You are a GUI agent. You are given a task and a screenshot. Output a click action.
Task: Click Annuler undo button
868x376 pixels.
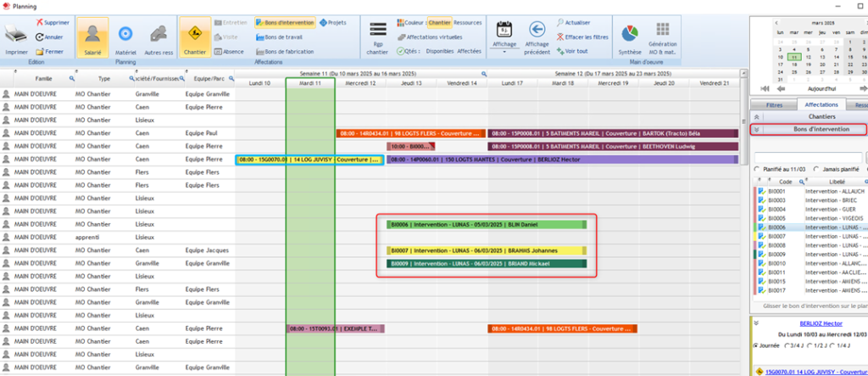click(49, 37)
